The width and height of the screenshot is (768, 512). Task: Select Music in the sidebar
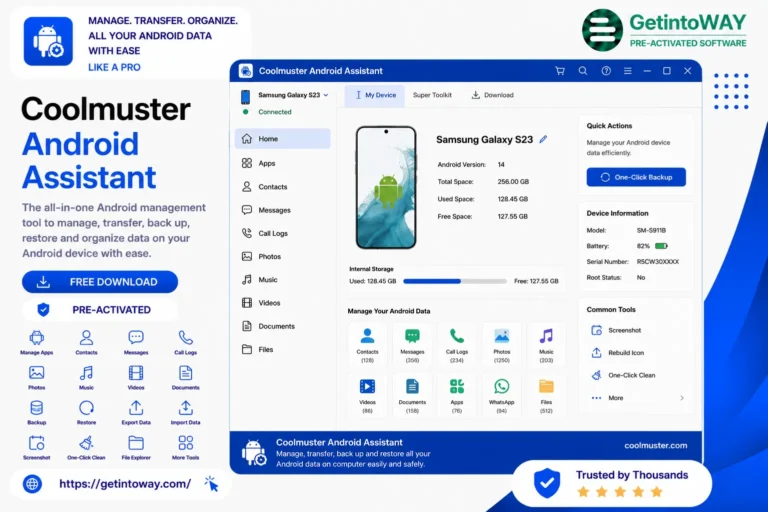[x=283, y=280]
